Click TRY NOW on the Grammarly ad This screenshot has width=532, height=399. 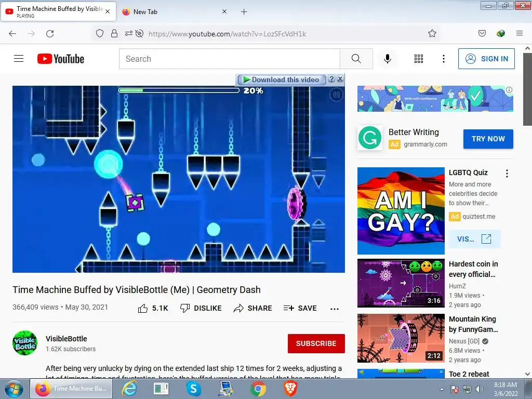tap(488, 139)
